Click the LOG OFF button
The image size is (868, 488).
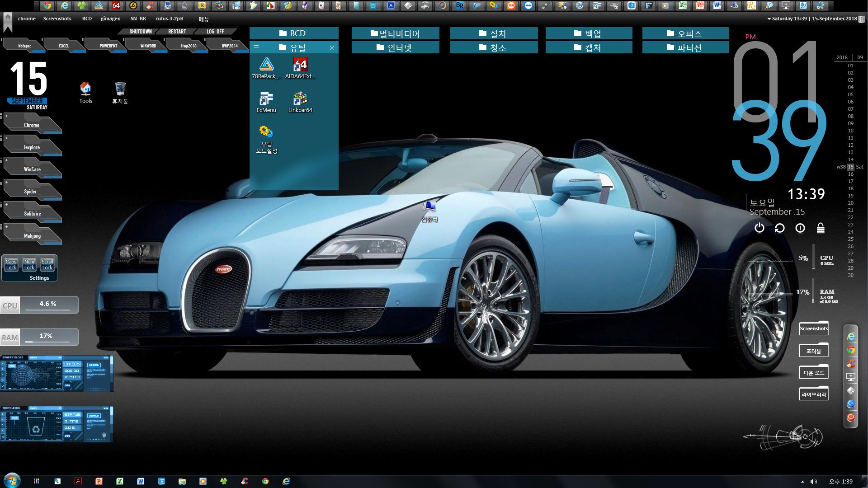(215, 32)
